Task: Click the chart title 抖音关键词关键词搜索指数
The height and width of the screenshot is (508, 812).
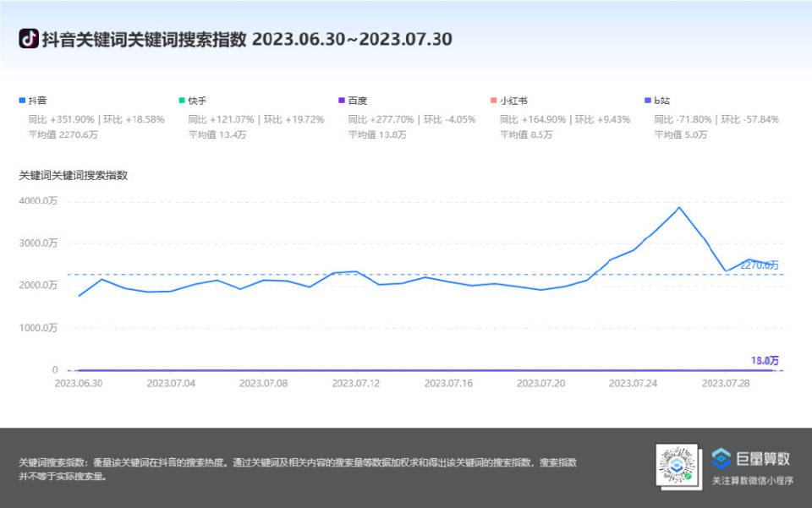Action: [144, 40]
